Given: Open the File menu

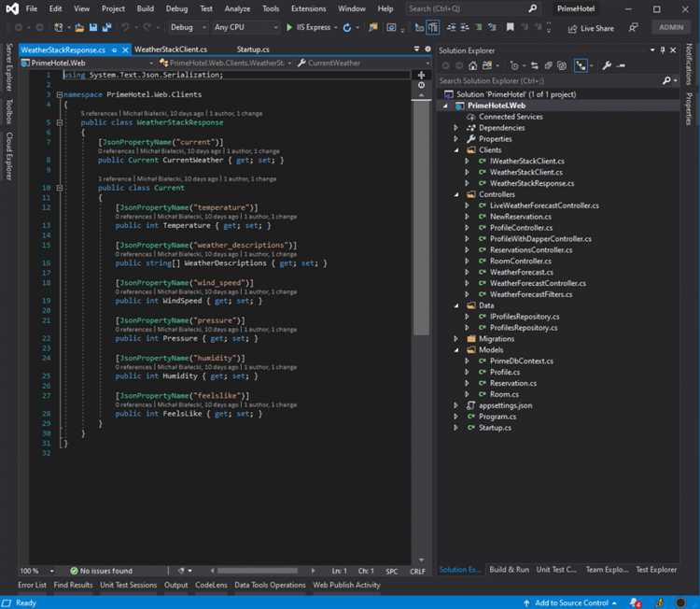Looking at the screenshot, I should click(x=31, y=8).
